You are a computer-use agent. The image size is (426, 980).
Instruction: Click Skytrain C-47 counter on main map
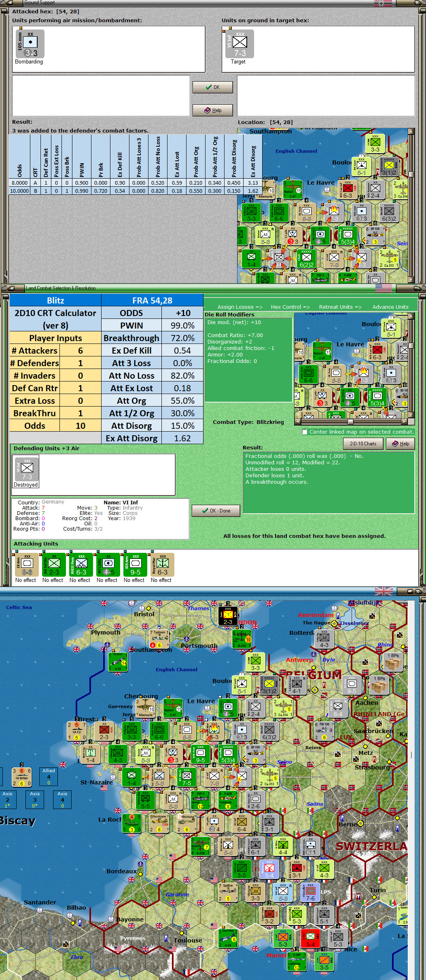173,708
